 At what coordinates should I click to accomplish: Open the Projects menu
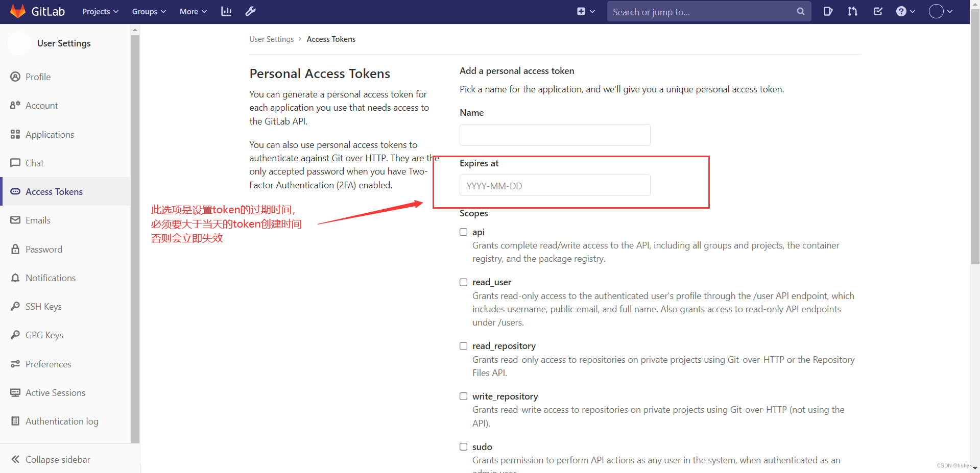pyautogui.click(x=100, y=11)
